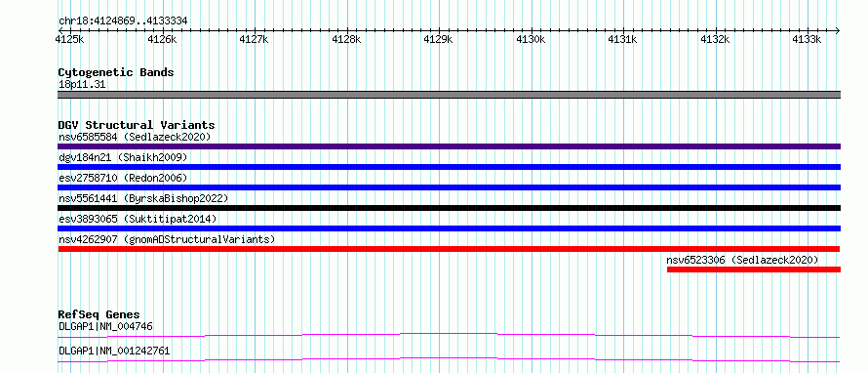Select variant label dgv184n21 (Shaikh2009)
Image resolution: width=868 pixels, height=373 pixels.
(x=123, y=157)
